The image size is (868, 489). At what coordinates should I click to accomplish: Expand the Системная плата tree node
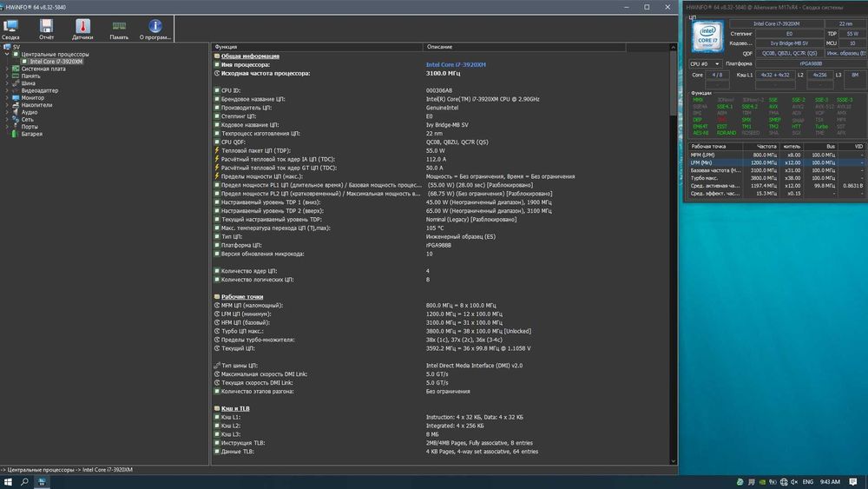7,69
